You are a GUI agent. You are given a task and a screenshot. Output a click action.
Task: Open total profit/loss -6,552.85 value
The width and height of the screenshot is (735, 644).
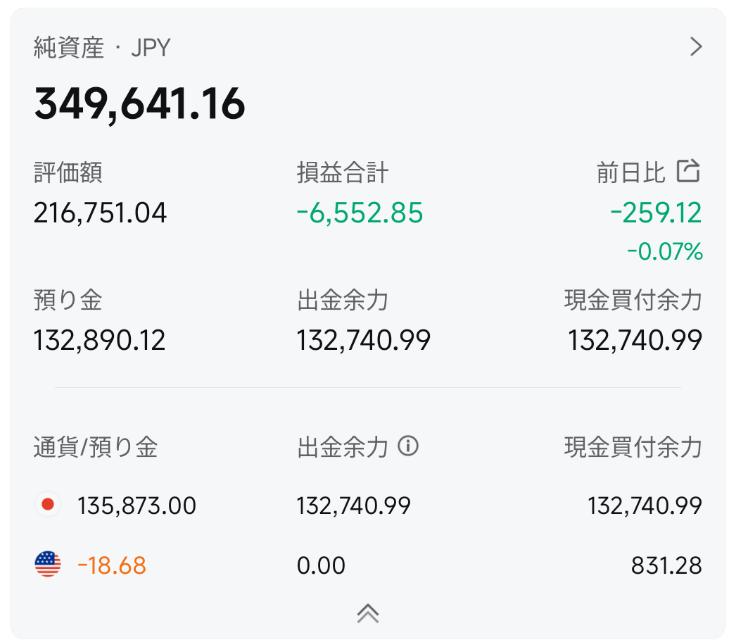(360, 213)
